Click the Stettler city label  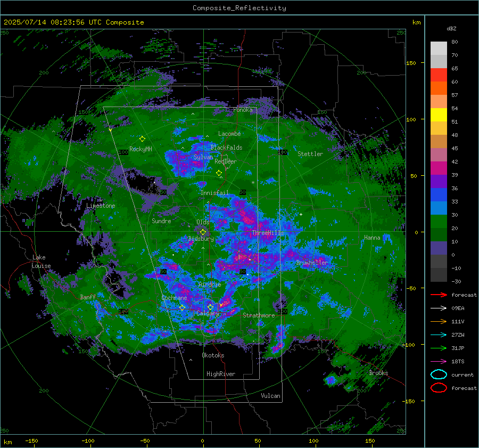[x=310, y=154]
